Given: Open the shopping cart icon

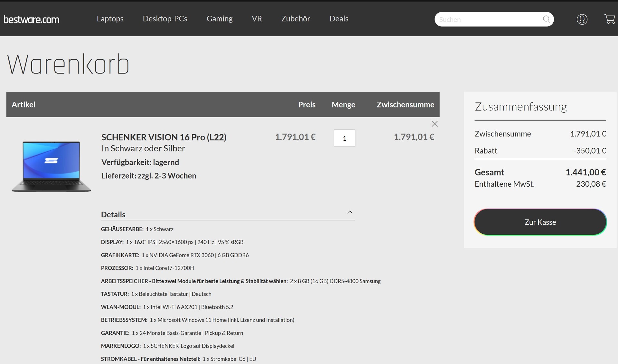Looking at the screenshot, I should (609, 19).
